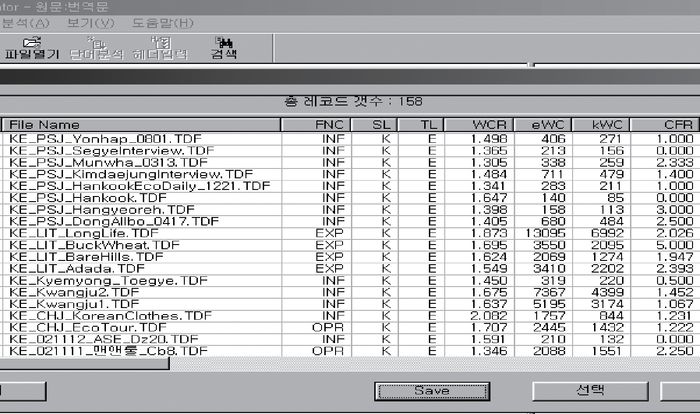Sort by File Name column header
Screen dimensions: 700x414
(x=141, y=125)
